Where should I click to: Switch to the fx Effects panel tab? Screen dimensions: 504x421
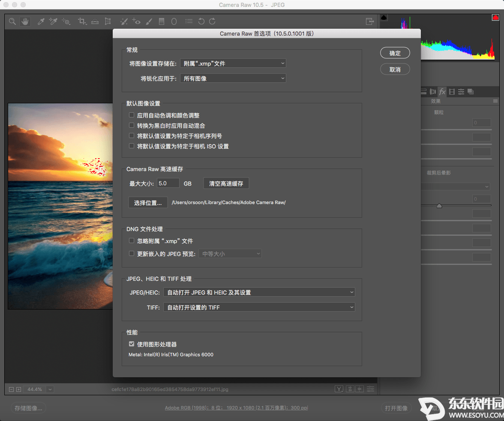[442, 92]
